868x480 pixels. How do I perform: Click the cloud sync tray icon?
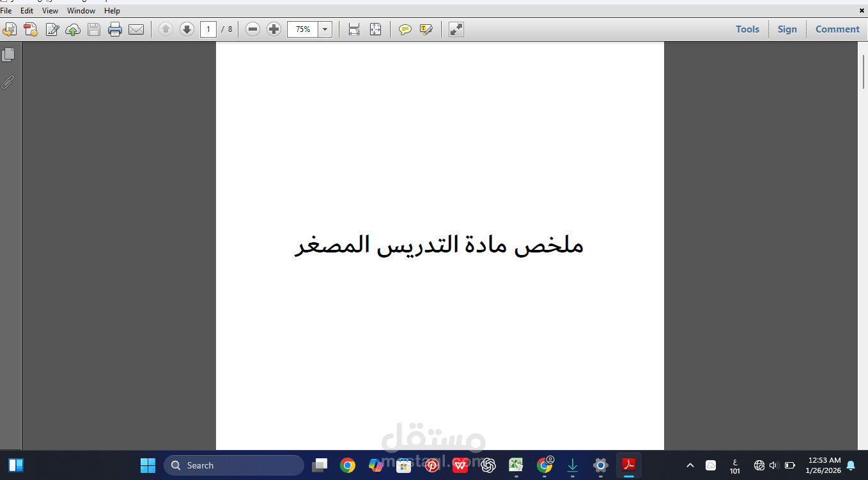click(711, 465)
